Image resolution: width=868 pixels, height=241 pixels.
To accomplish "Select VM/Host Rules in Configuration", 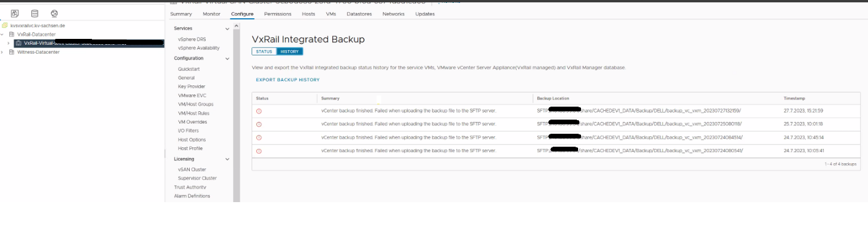I will coord(193,113).
